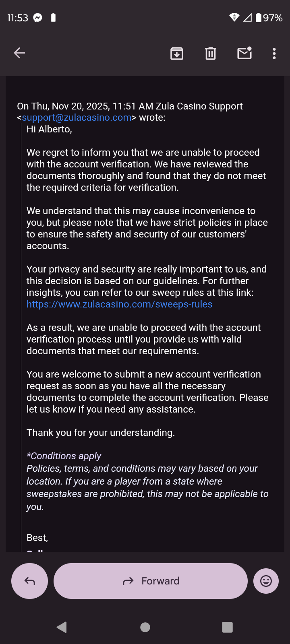Archive this email
The width and height of the screenshot is (290, 644).
tap(177, 53)
